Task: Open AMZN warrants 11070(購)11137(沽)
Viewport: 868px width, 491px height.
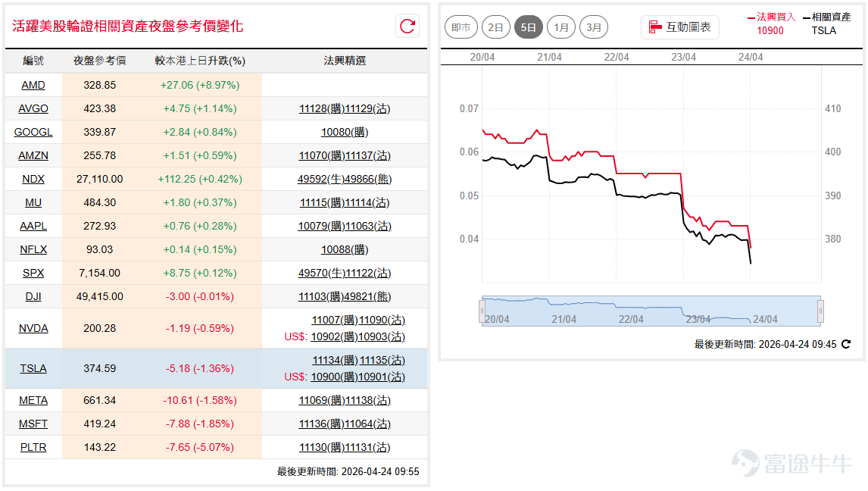Action: click(x=345, y=155)
